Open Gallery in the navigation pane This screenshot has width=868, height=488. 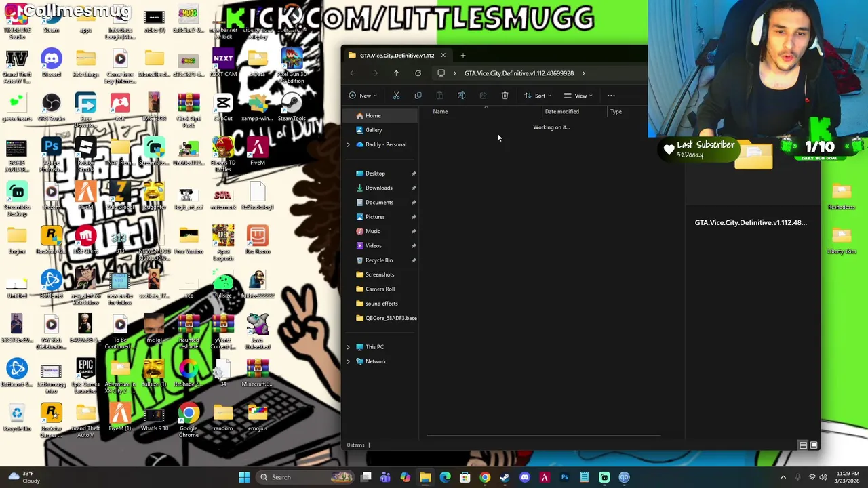[380, 130]
